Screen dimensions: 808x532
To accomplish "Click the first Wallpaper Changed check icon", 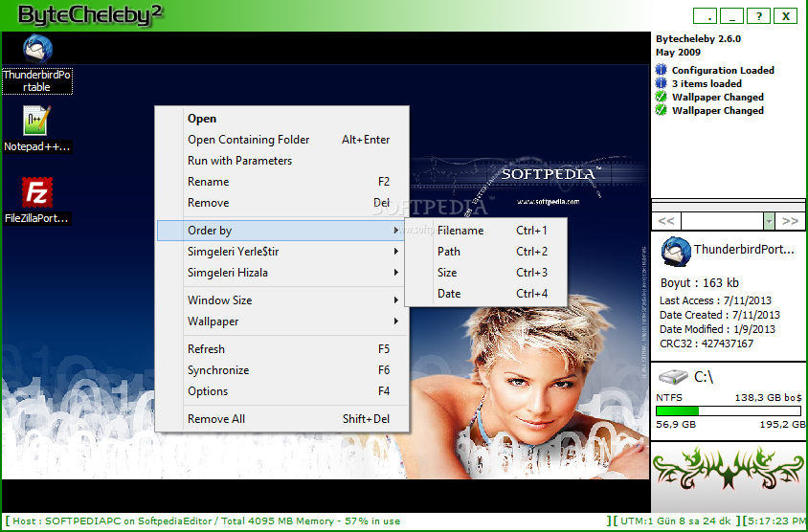I will (x=662, y=97).
